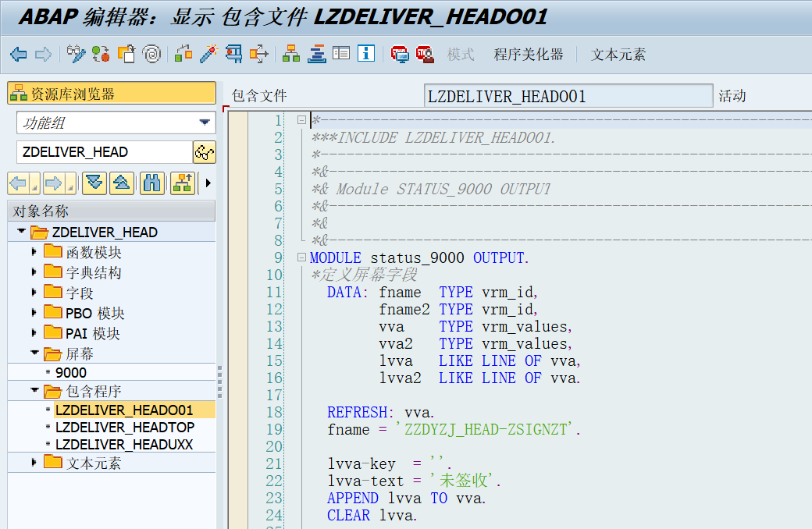Viewport: 812px width, 529px height.
Task: Open the blue Info help icon
Action: (x=366, y=53)
